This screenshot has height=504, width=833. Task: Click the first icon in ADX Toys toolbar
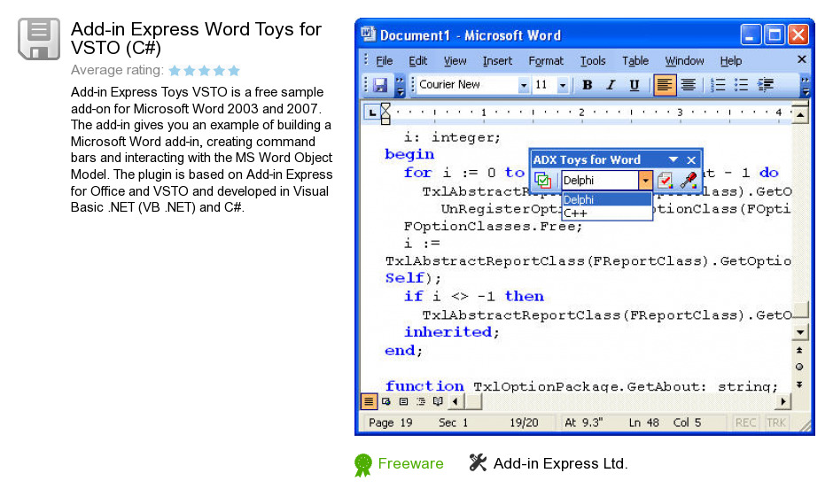click(x=542, y=181)
